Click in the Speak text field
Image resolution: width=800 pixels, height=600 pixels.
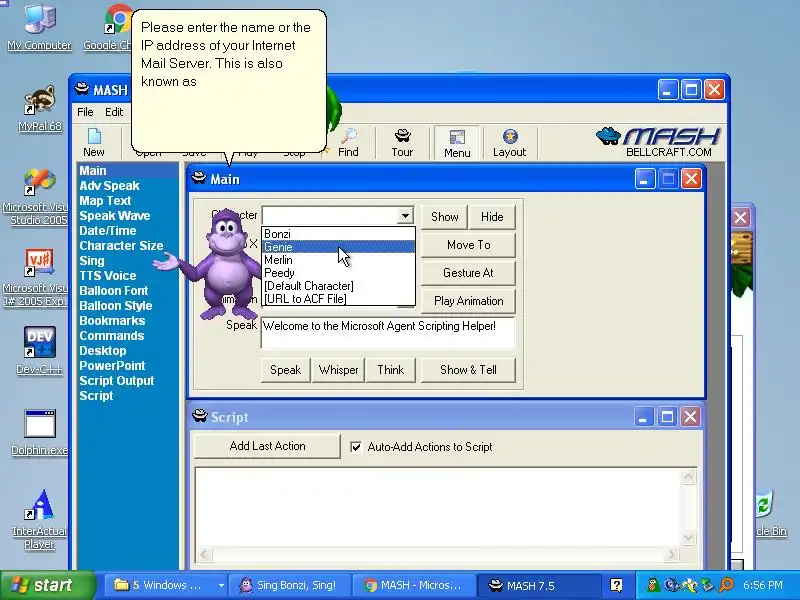coord(388,333)
